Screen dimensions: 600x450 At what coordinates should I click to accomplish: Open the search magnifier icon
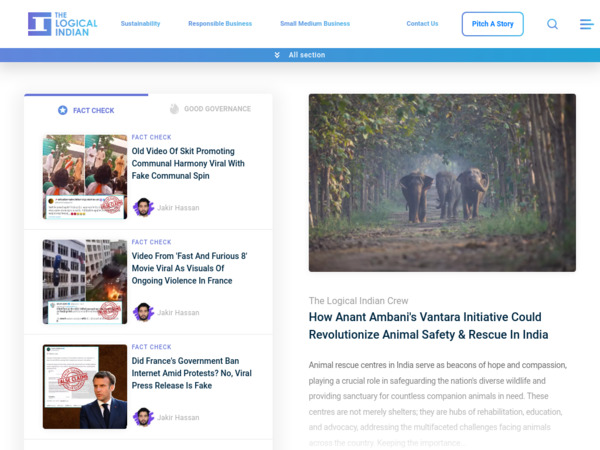coord(552,24)
